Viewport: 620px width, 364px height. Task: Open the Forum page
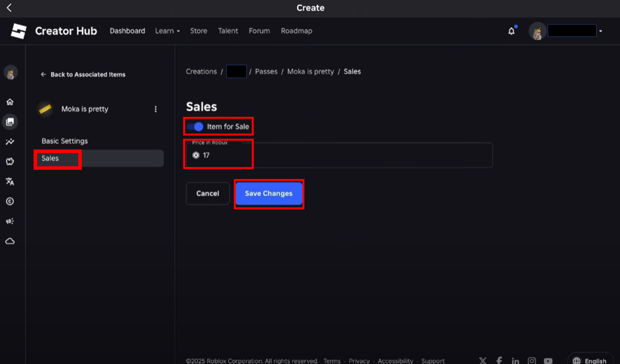[x=259, y=31]
